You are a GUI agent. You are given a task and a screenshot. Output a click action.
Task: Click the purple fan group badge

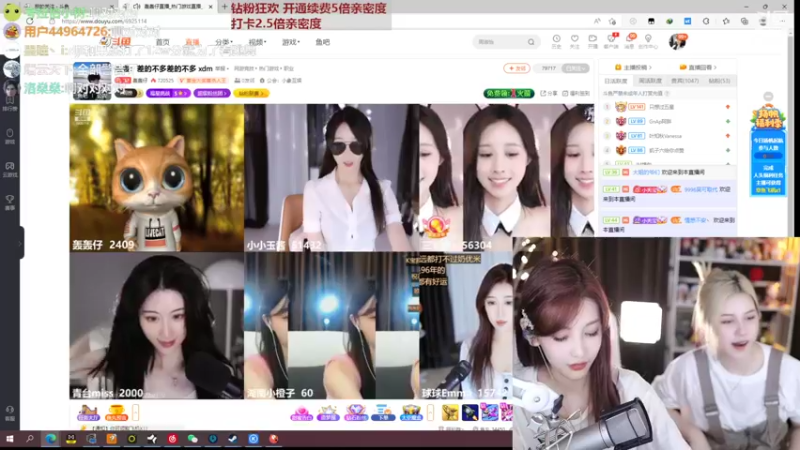coord(212,93)
